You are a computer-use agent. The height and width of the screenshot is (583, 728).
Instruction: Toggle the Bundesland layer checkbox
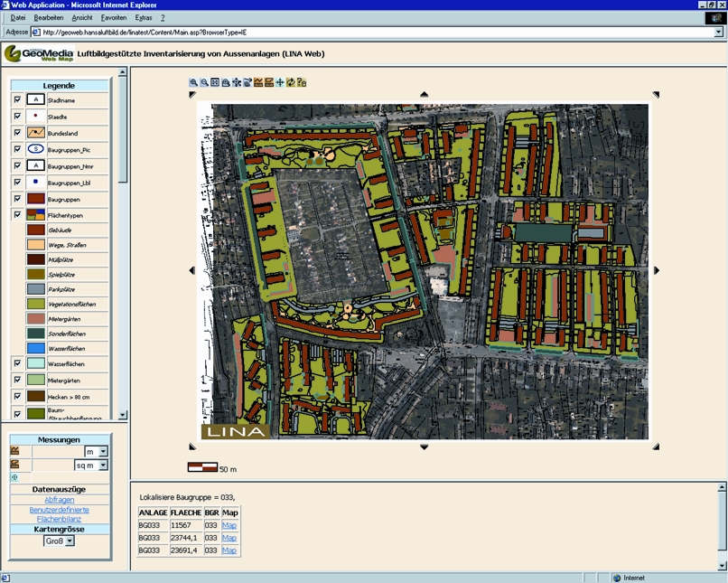click(x=17, y=132)
